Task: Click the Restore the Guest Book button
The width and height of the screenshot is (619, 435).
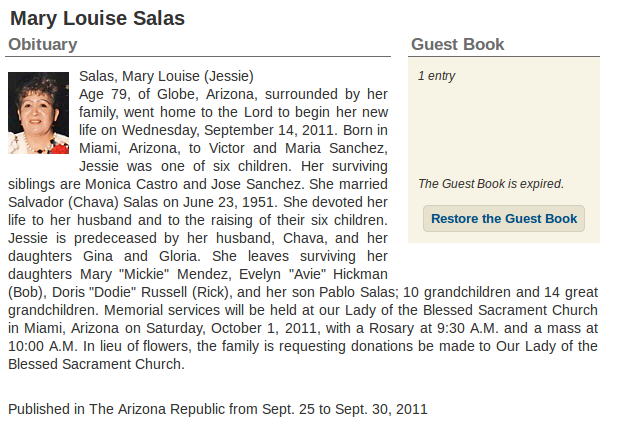Action: pyautogui.click(x=504, y=219)
